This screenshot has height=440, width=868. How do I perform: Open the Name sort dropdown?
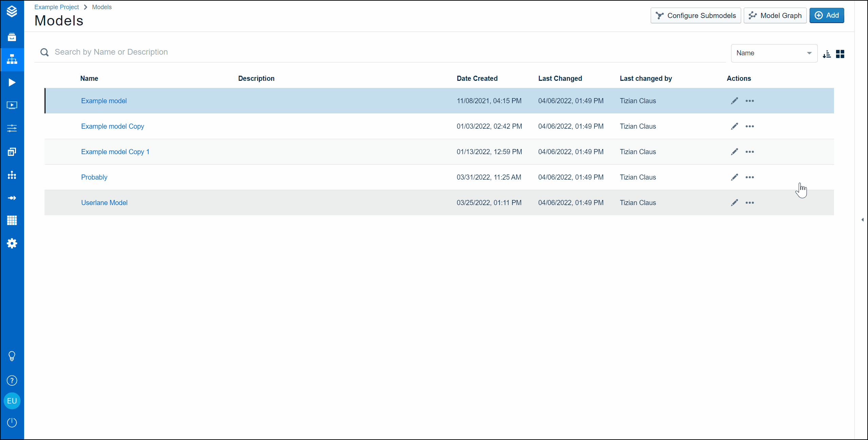click(x=774, y=53)
